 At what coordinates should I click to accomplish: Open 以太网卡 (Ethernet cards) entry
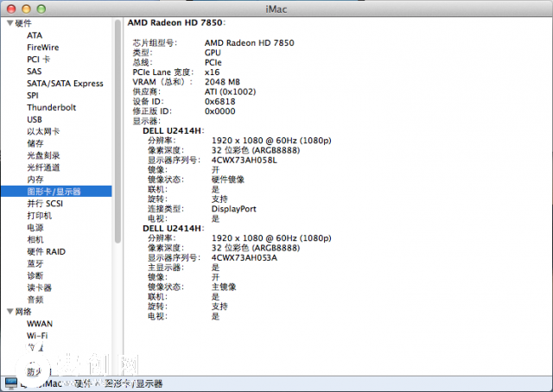(x=43, y=131)
